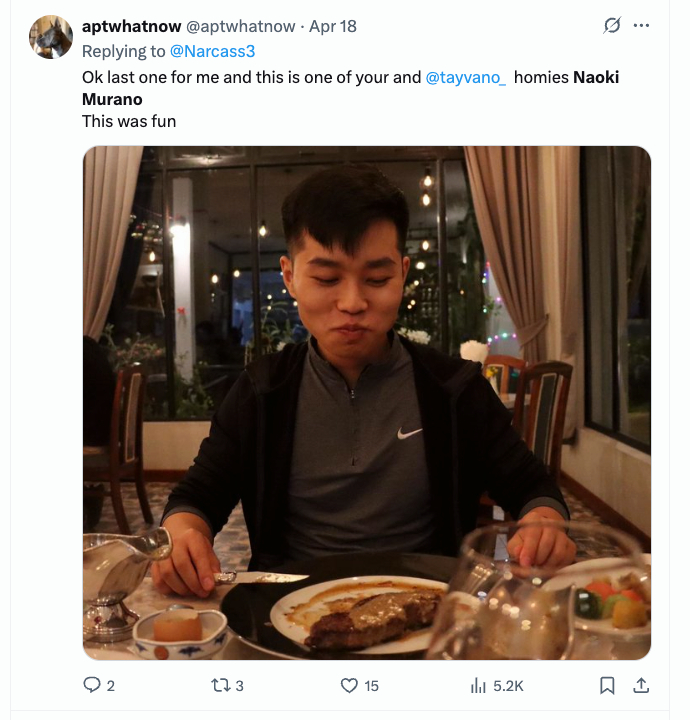Like the tweet with the heart icon
Viewport: 690px width, 720px height.
tap(349, 685)
